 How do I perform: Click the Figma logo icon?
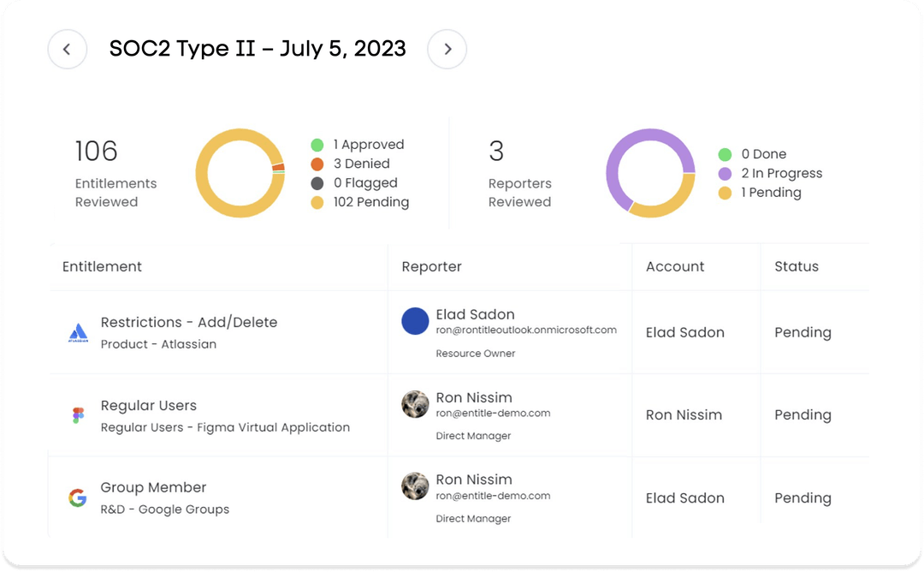click(x=78, y=415)
